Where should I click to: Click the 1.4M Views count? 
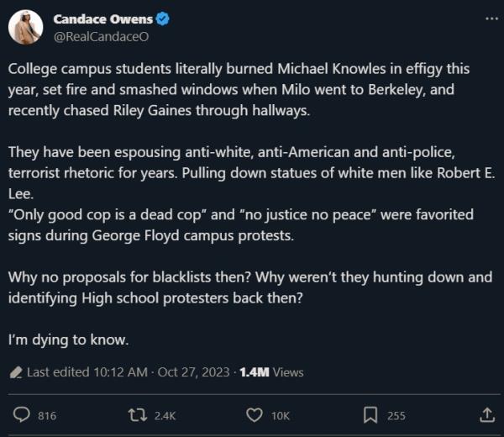click(271, 372)
